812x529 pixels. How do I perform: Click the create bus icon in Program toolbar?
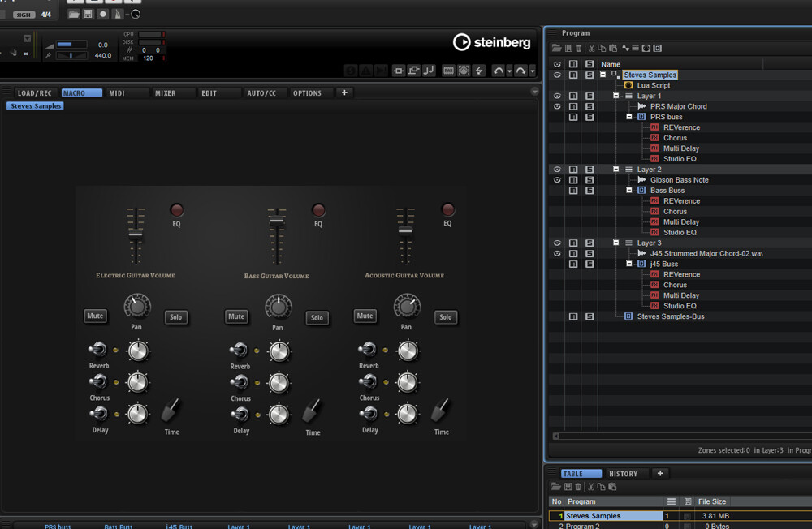pyautogui.click(x=658, y=48)
